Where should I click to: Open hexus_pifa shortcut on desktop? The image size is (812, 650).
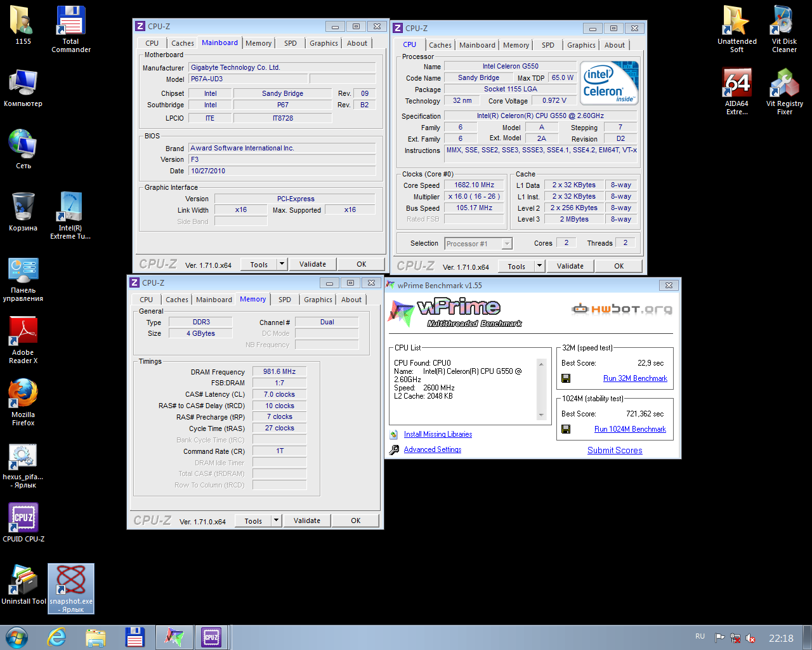pos(23,465)
